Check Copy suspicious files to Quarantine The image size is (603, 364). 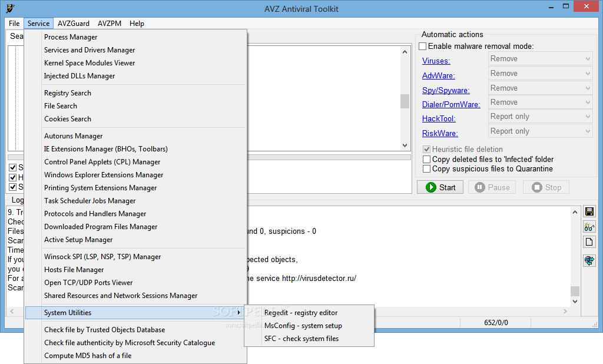[426, 169]
